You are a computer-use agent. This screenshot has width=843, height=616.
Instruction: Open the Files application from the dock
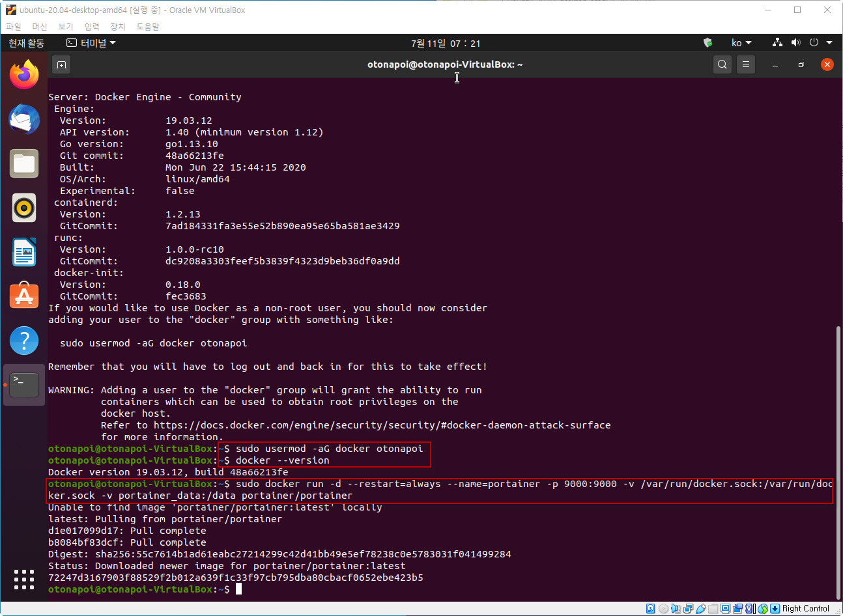coord(24,163)
